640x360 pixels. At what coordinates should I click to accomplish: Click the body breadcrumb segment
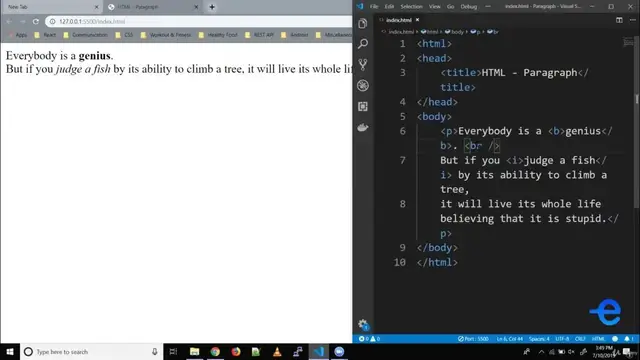click(454, 31)
